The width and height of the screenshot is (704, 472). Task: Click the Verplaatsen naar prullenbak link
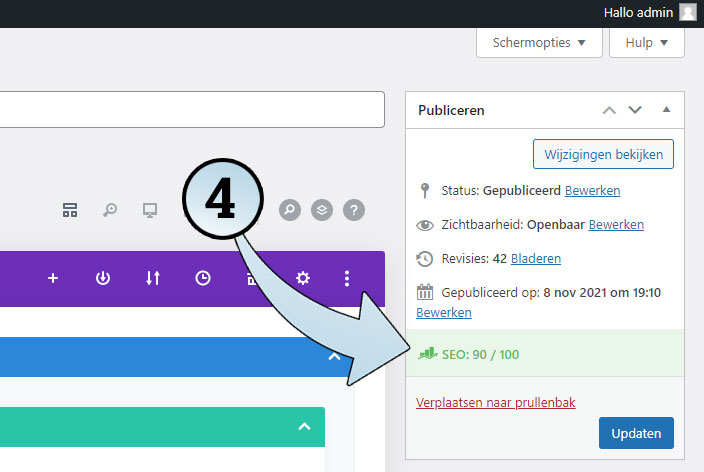(495, 402)
